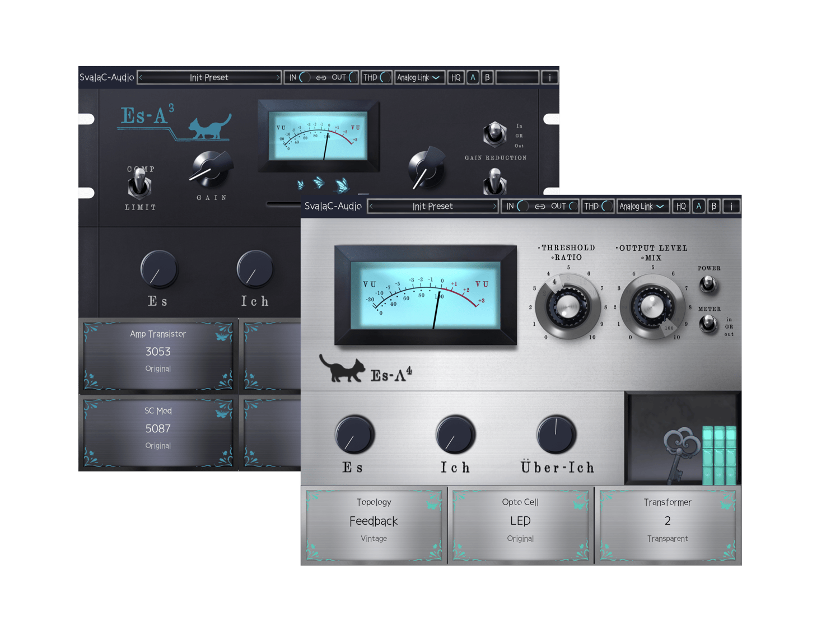Click the chicken-head knob beside GAIN REDUCTION in Es-A3
The width and height of the screenshot is (840, 630).
[427, 168]
